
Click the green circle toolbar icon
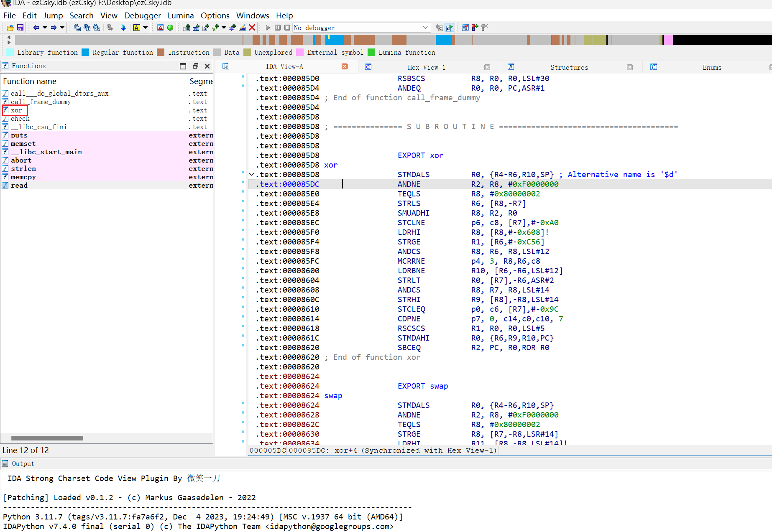click(x=170, y=28)
